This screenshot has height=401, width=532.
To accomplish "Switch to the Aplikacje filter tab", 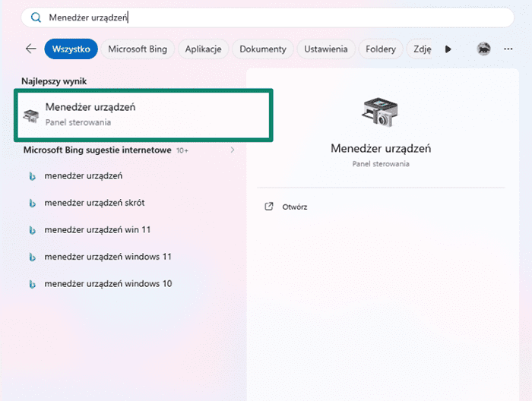I will tap(203, 49).
